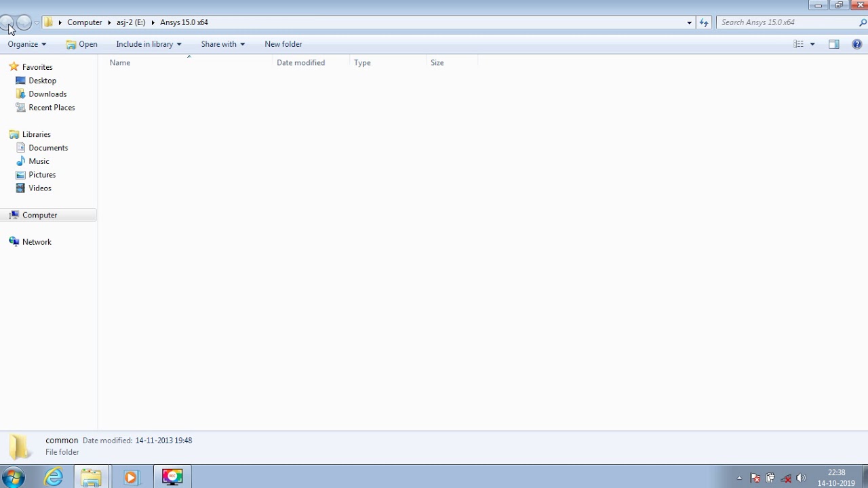
Task: Open the Videos library
Action: [x=40, y=188]
